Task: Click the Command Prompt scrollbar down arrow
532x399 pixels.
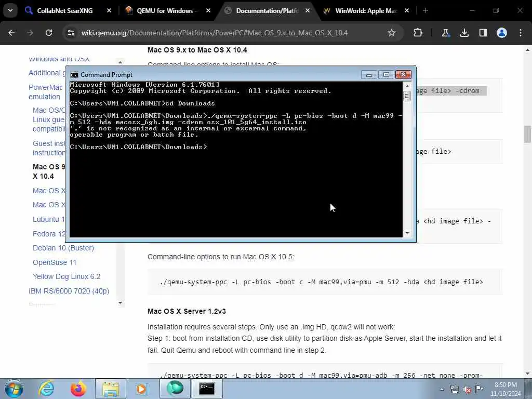Action: [407, 233]
